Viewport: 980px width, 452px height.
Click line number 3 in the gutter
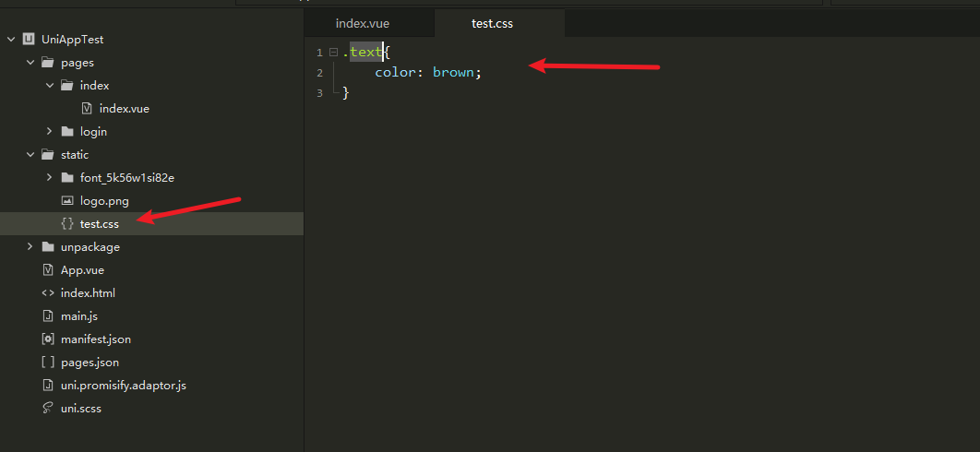319,93
